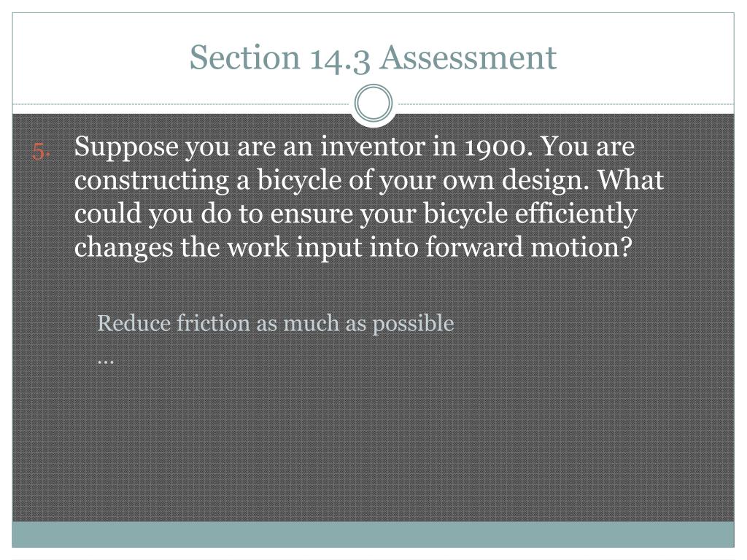Select the line starting with could you do
This screenshot has width=747, height=560.
[x=355, y=214]
